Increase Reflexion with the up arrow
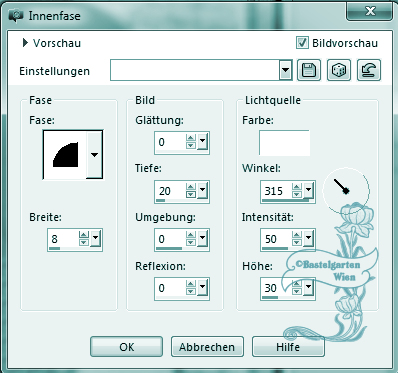 191,284
